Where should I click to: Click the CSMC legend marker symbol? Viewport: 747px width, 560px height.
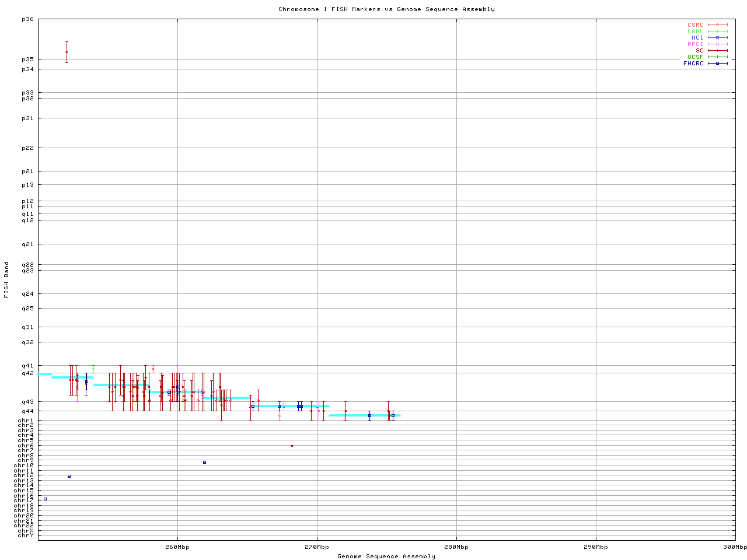pos(718,25)
